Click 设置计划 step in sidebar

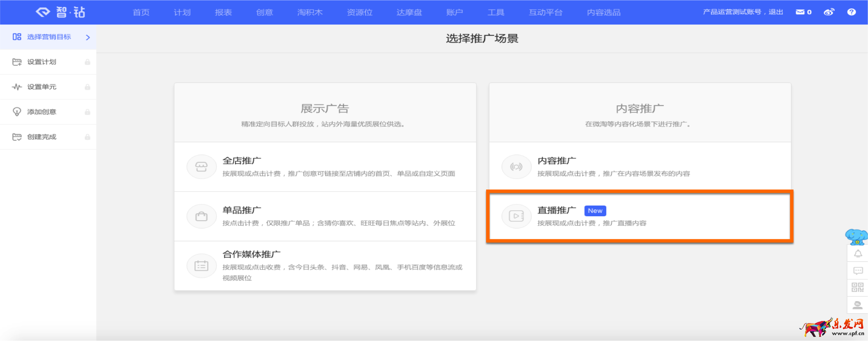point(42,62)
